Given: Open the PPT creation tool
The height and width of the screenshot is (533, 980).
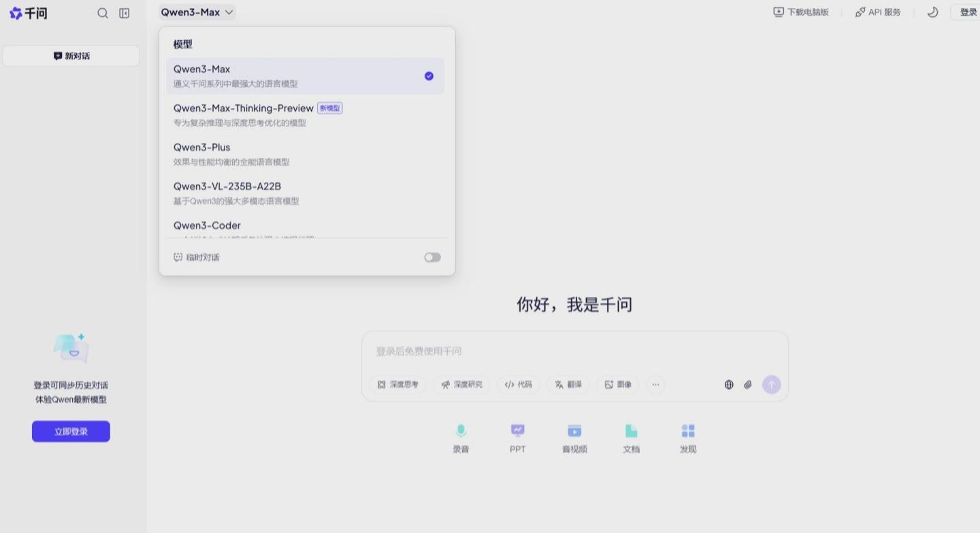Looking at the screenshot, I should point(517,438).
